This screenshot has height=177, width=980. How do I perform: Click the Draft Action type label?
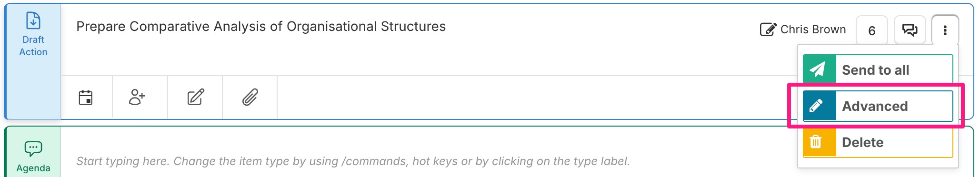33,46
